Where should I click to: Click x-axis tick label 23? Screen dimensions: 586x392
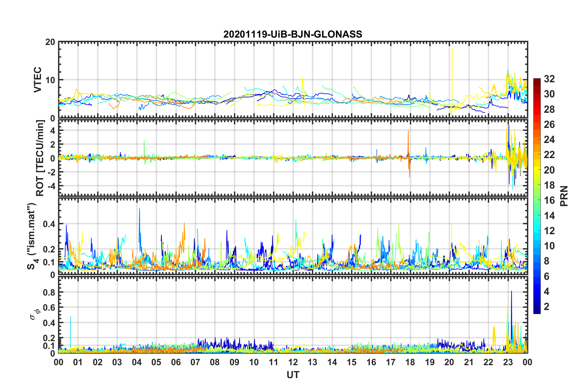pyautogui.click(x=508, y=362)
